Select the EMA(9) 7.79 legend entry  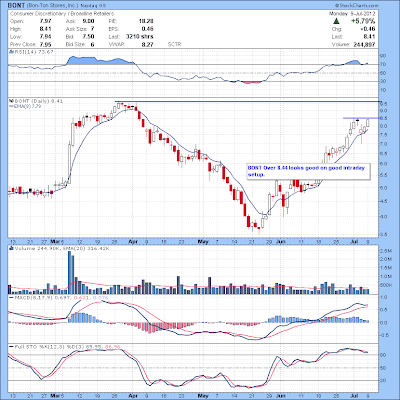tap(25, 106)
